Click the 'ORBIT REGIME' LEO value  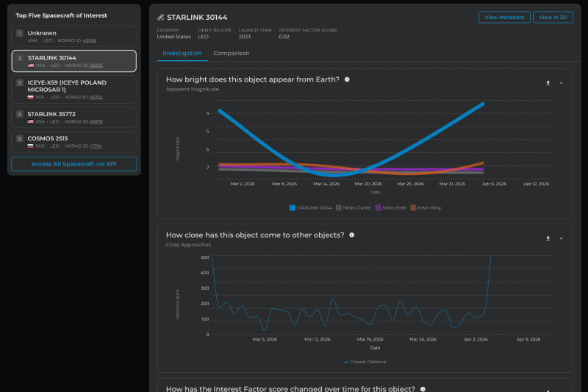(204, 37)
